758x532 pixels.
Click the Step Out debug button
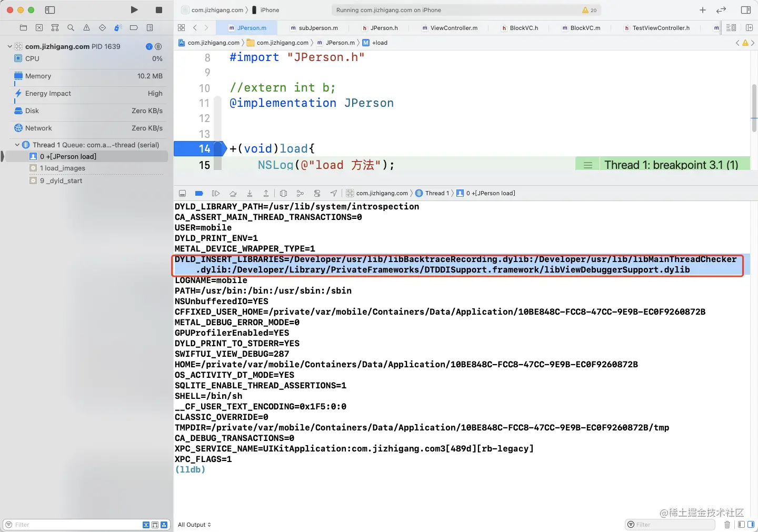tap(266, 193)
